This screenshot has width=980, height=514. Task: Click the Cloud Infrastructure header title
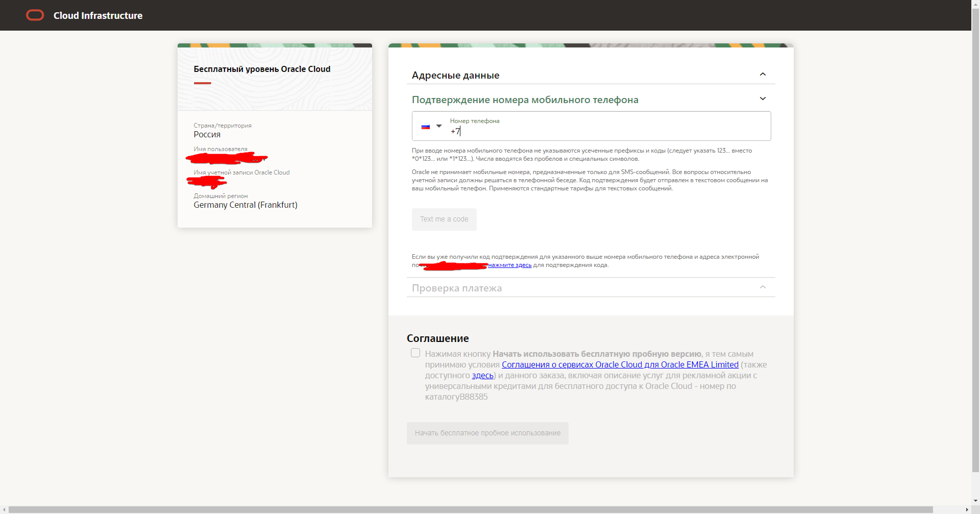(x=98, y=16)
